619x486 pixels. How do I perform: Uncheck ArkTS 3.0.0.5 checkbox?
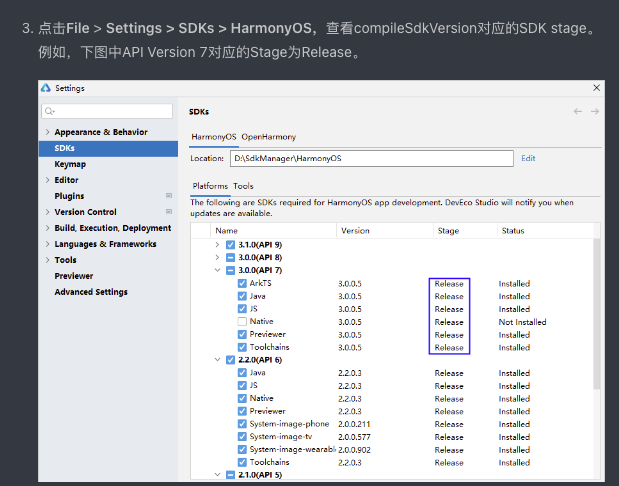[242, 283]
